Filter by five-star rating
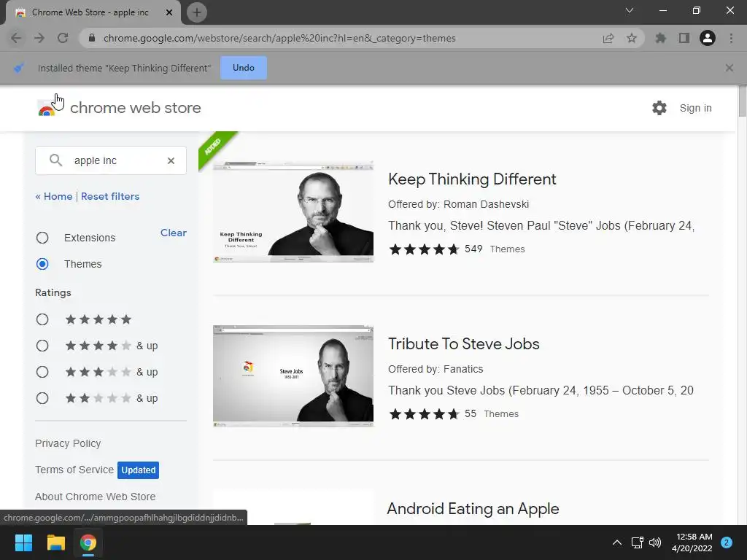Viewport: 747px width, 560px height. 42,319
